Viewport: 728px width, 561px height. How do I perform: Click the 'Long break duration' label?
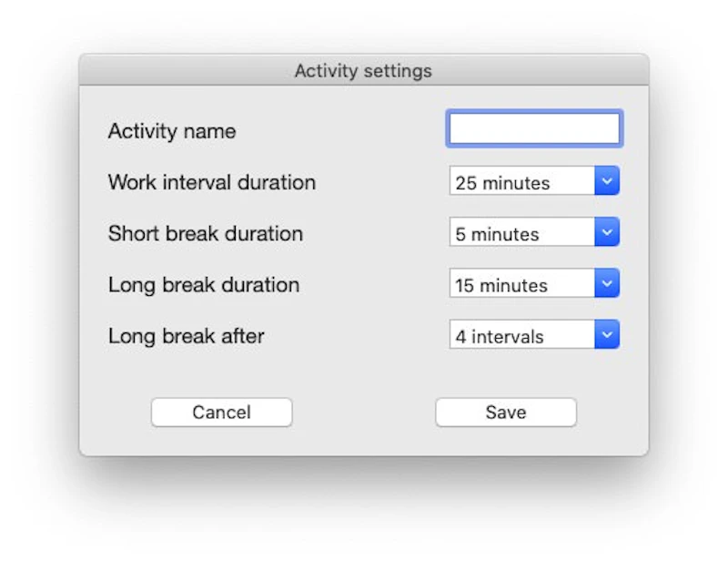tap(204, 284)
